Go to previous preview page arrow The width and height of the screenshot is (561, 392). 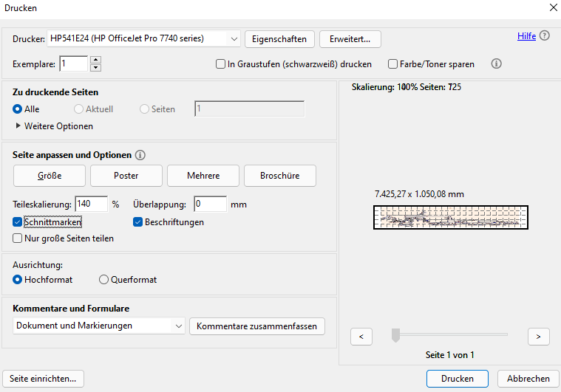point(361,336)
